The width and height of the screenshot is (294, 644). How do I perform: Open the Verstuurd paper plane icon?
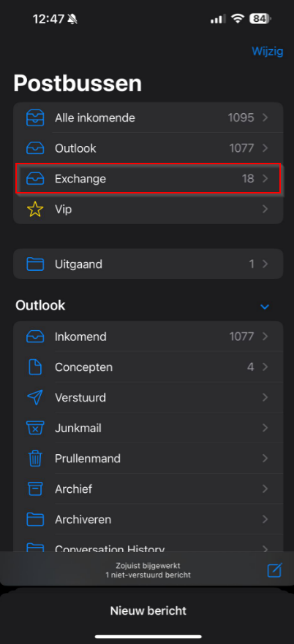tap(35, 397)
